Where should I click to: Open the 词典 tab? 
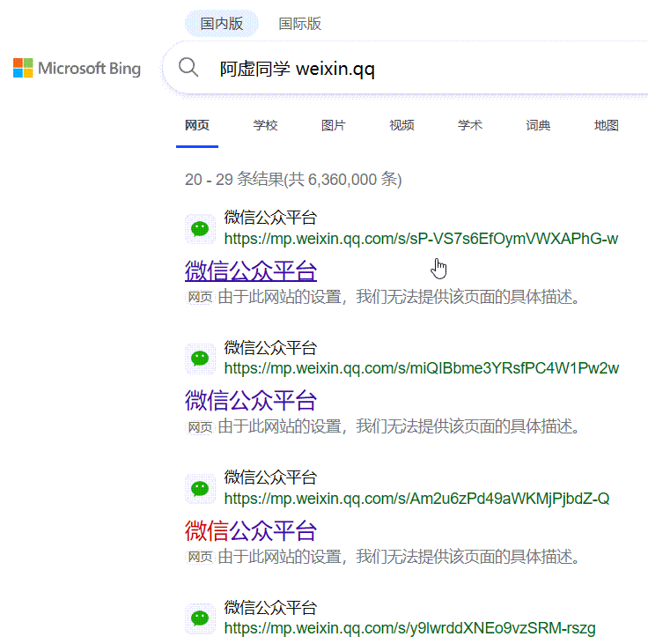point(538,125)
